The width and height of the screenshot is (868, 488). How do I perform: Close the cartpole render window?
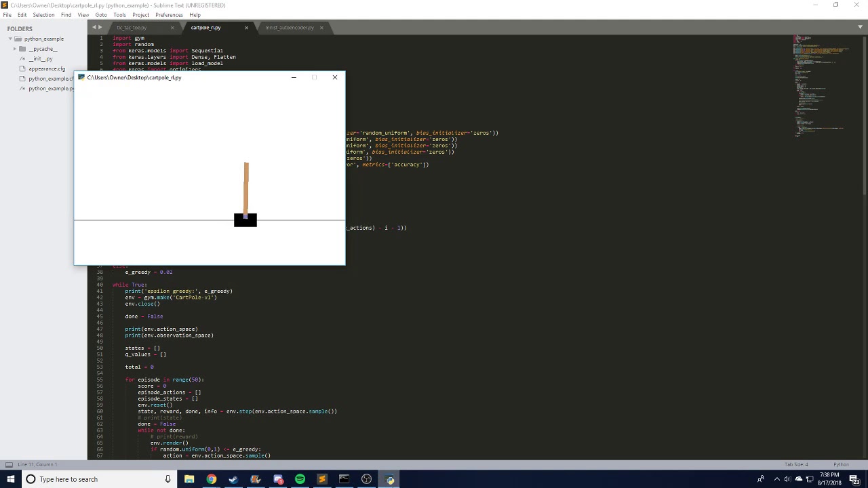tap(334, 77)
